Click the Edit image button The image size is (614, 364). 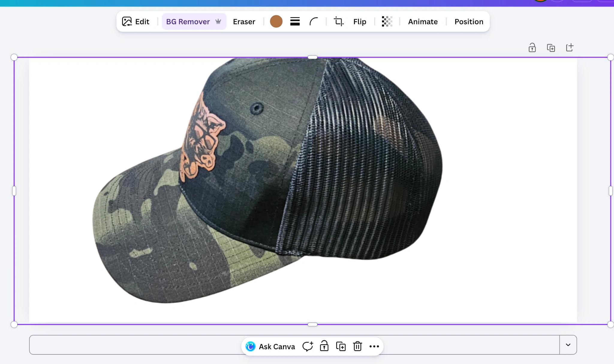[136, 22]
